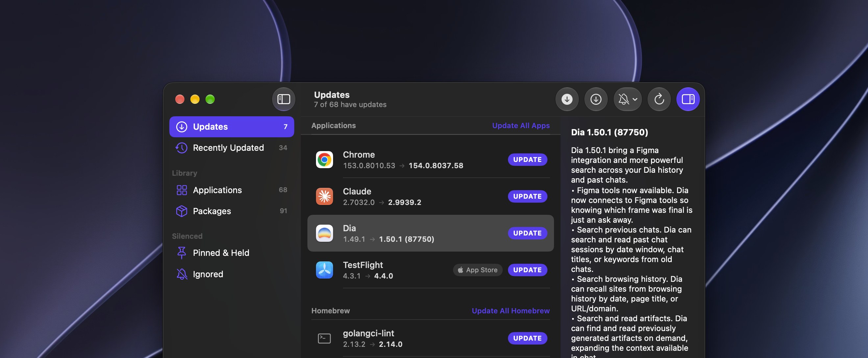Image resolution: width=868 pixels, height=358 pixels.
Task: Toggle the left sidebar panel button
Action: click(283, 99)
